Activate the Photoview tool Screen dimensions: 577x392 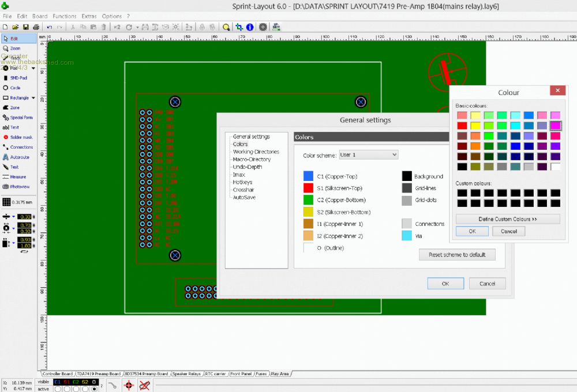[18, 187]
